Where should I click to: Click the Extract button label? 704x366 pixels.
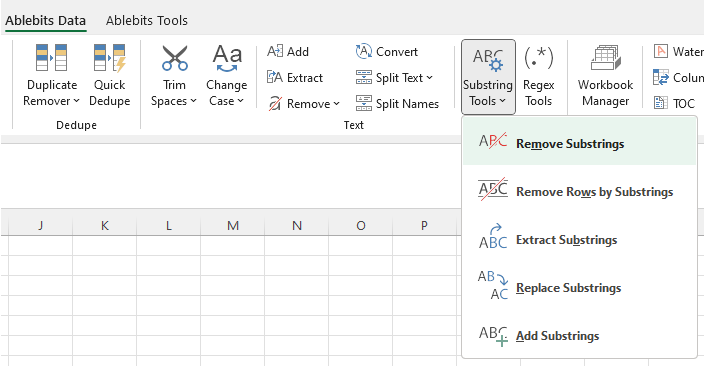pos(305,78)
